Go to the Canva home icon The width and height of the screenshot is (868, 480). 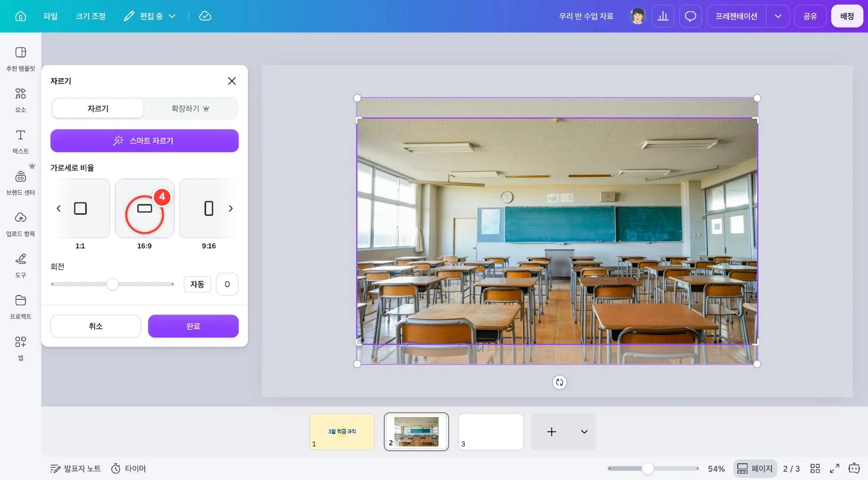coord(21,16)
